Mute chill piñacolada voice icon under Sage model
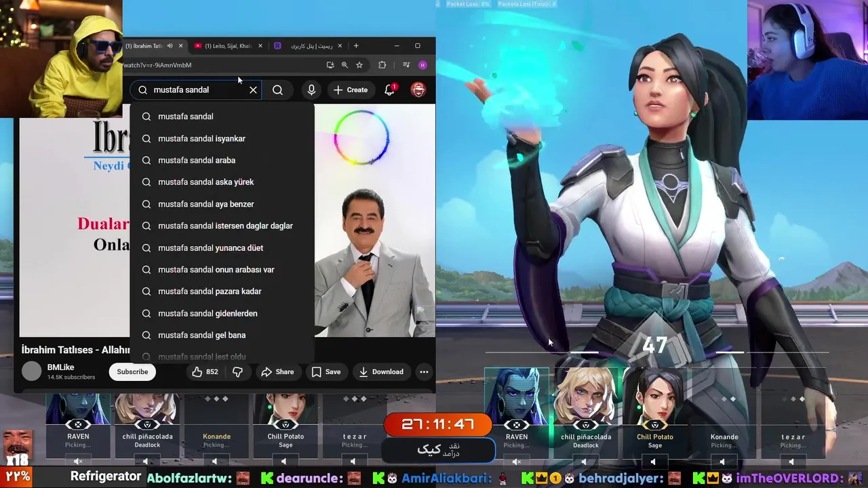The image size is (868, 488). click(585, 462)
